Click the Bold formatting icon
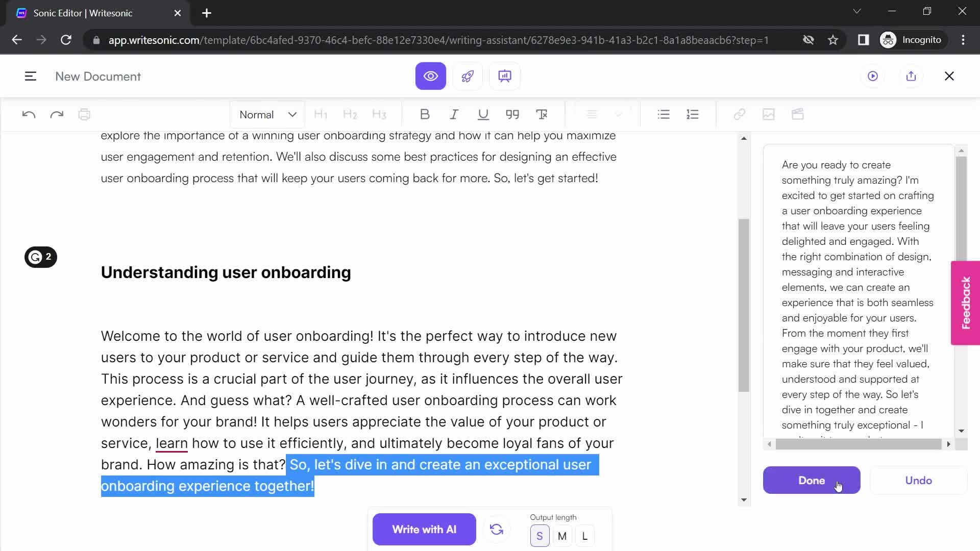The width and height of the screenshot is (980, 551). click(x=425, y=114)
